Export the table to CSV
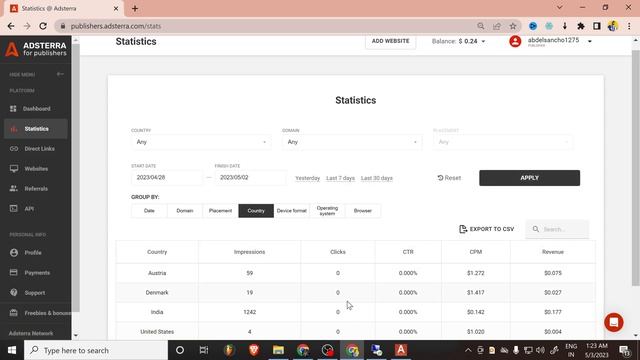 (487, 229)
